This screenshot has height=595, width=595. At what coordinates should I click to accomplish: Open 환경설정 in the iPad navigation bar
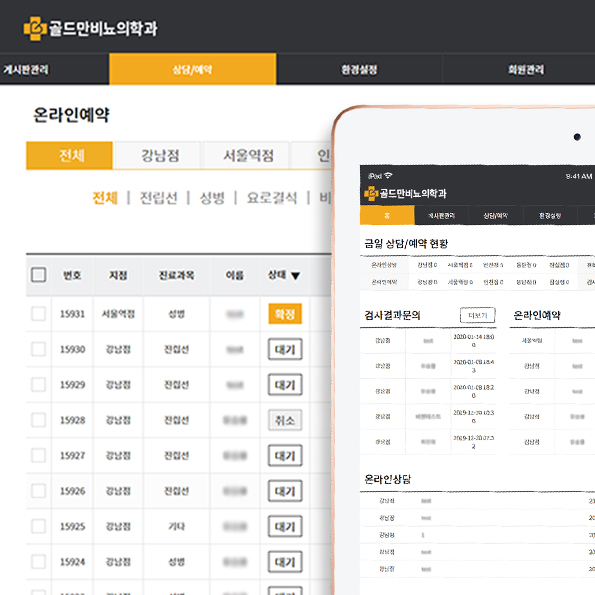pyautogui.click(x=550, y=216)
